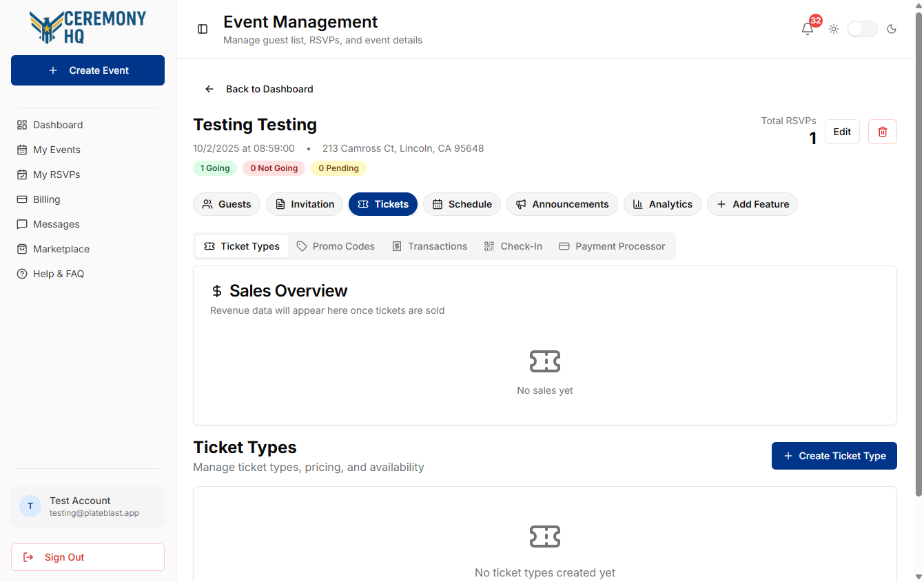Select the Announcements tab
The height and width of the screenshot is (582, 924).
562,204
